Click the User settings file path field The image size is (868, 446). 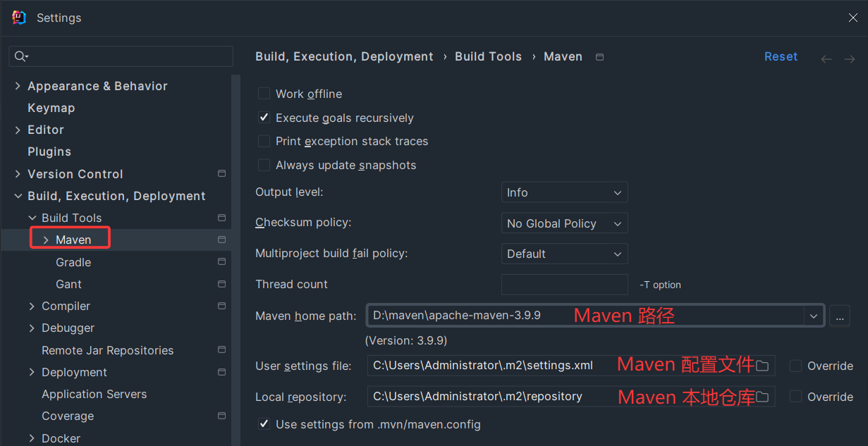pyautogui.click(x=571, y=366)
